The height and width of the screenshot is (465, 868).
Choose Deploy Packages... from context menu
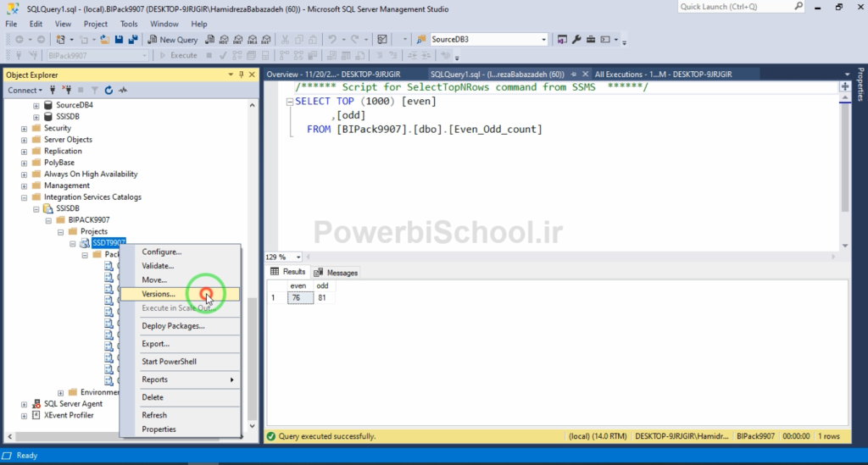tap(173, 326)
